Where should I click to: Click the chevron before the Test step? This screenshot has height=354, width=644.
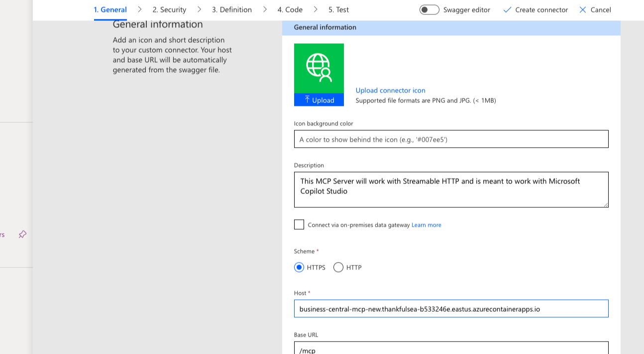(315, 9)
